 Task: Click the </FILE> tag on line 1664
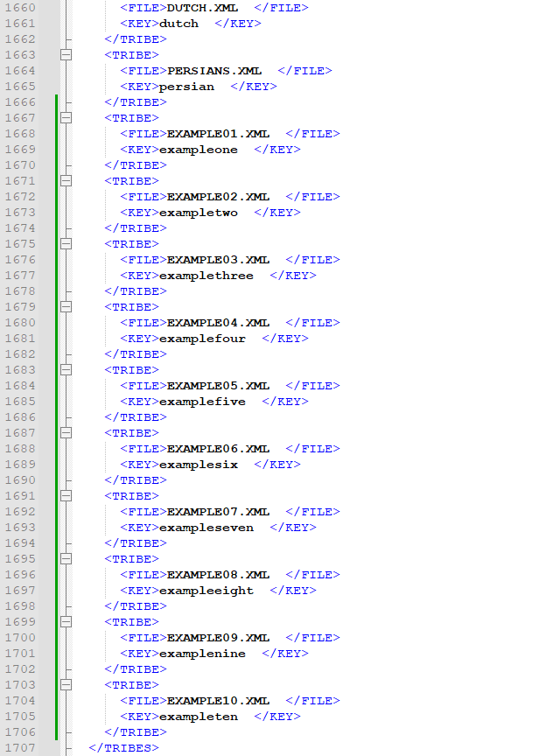point(305,71)
